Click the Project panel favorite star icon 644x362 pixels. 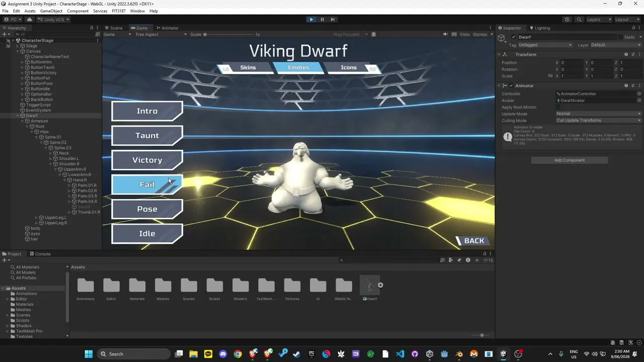pos(476,260)
